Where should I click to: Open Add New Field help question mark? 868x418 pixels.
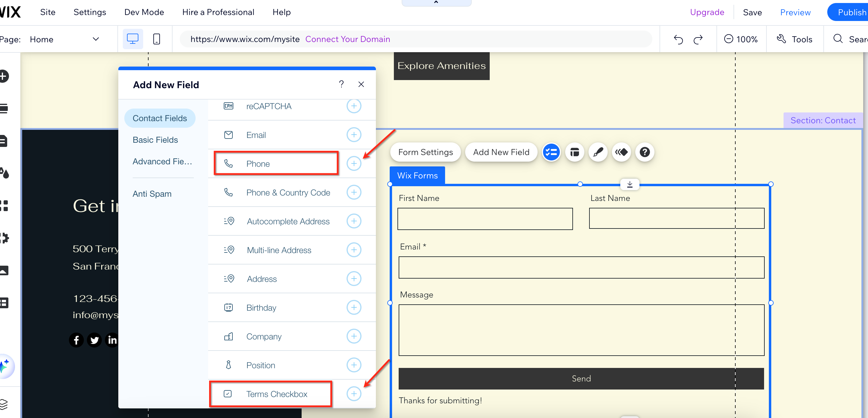341,84
